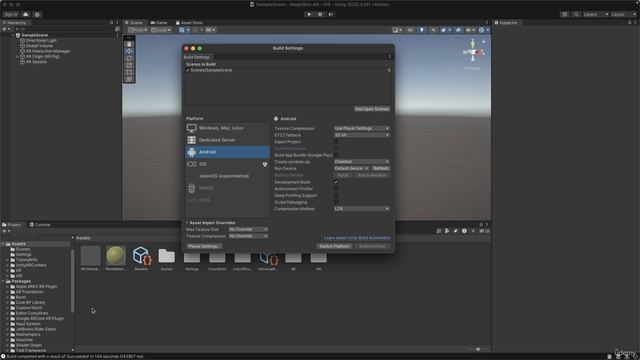
Task: Open Learn about Unity Build Automation link
Action: point(357,238)
